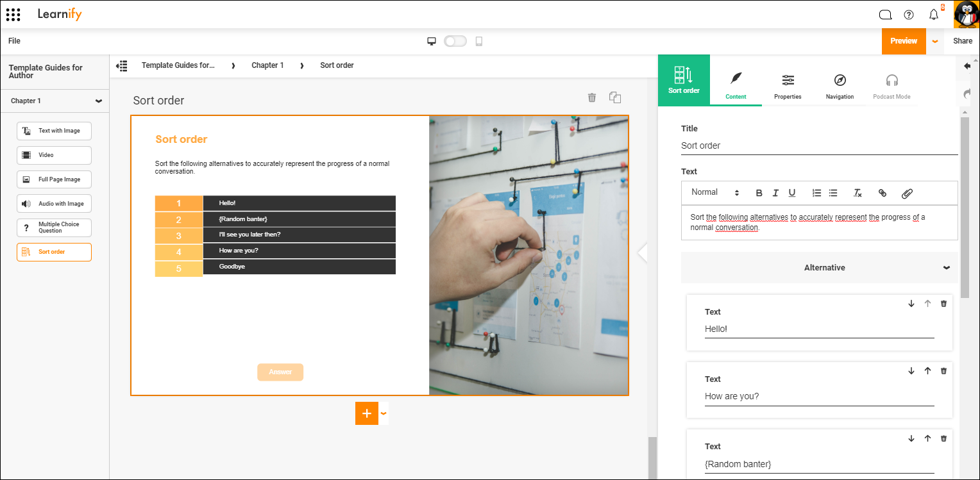Toggle bold formatting in the Text editor
The height and width of the screenshot is (480, 980).
click(759, 192)
